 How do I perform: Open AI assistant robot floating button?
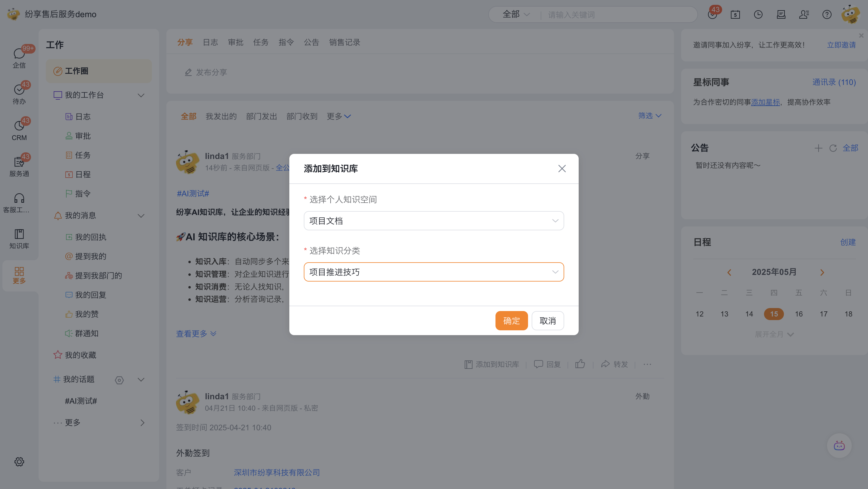[x=839, y=446]
